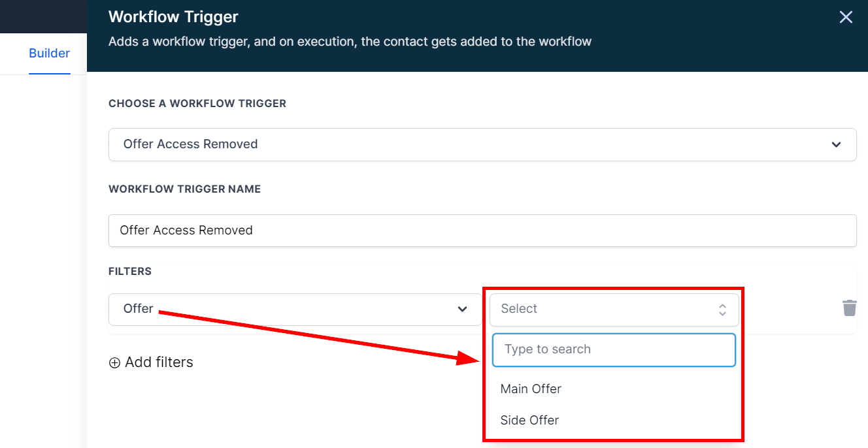Click the Workflow Trigger Name text field

click(482, 231)
